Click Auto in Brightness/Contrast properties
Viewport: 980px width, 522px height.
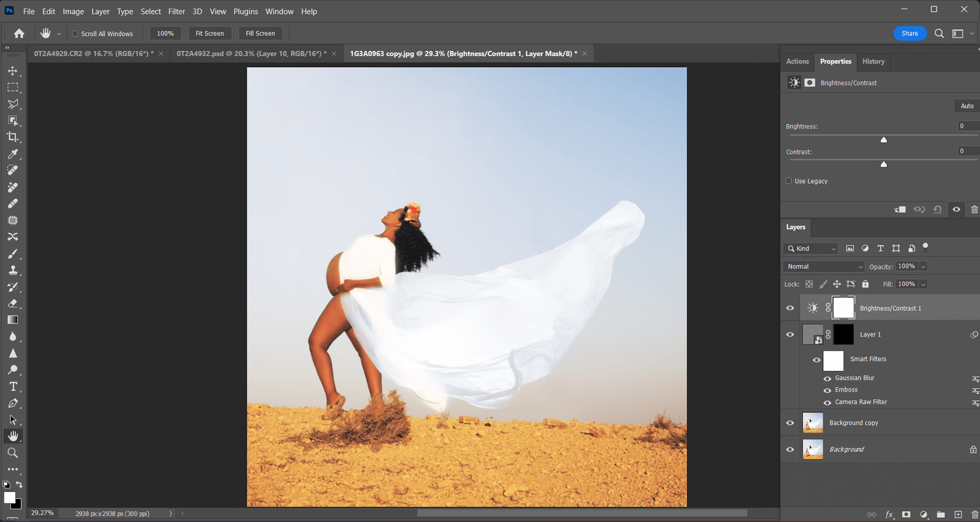tap(967, 106)
